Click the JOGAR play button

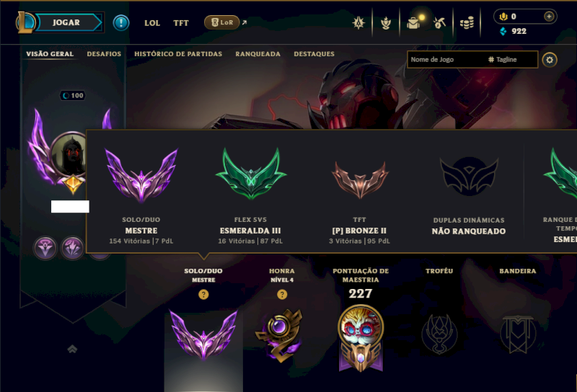66,22
